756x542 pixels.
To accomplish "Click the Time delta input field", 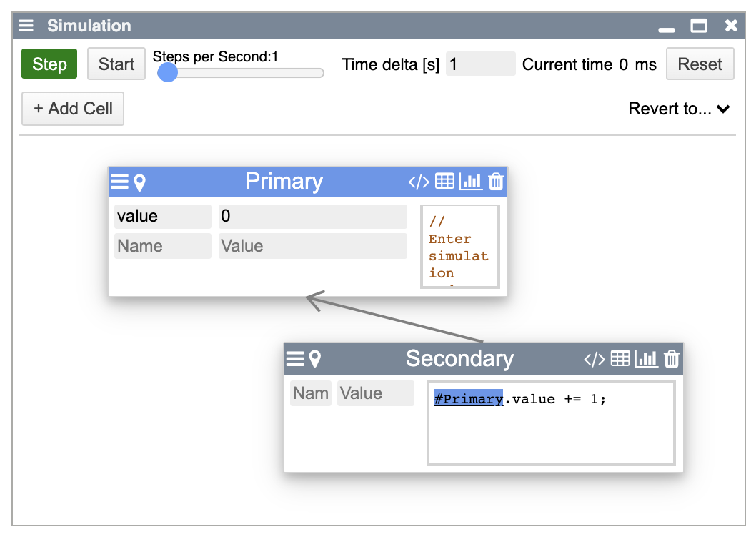I will tap(479, 64).
